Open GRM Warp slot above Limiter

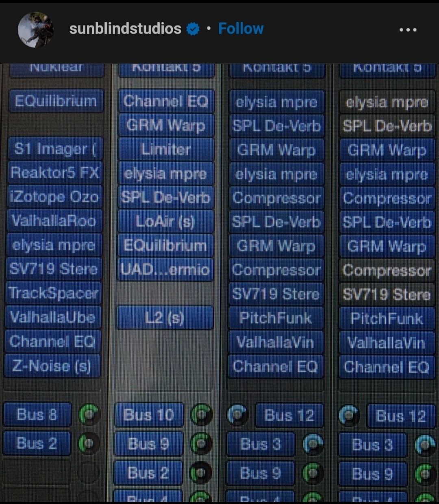(166, 125)
